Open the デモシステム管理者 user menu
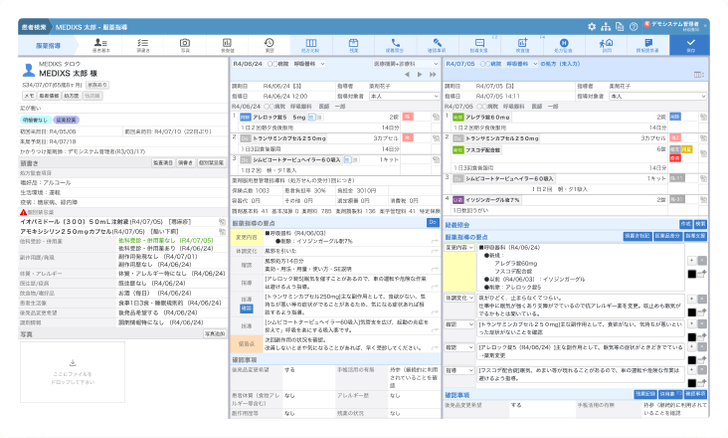The height and width of the screenshot is (438, 728). 676,26
